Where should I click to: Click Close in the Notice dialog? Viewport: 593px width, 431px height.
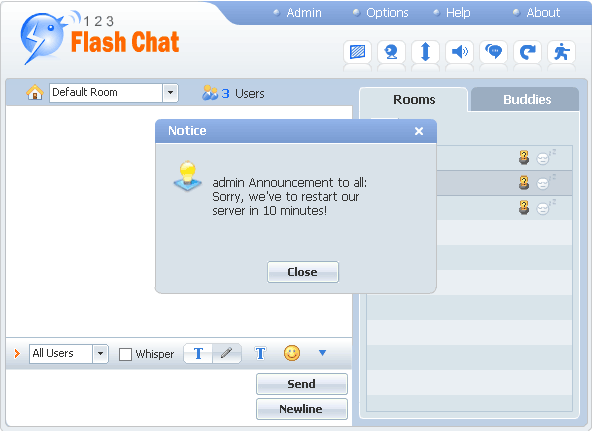tap(303, 272)
